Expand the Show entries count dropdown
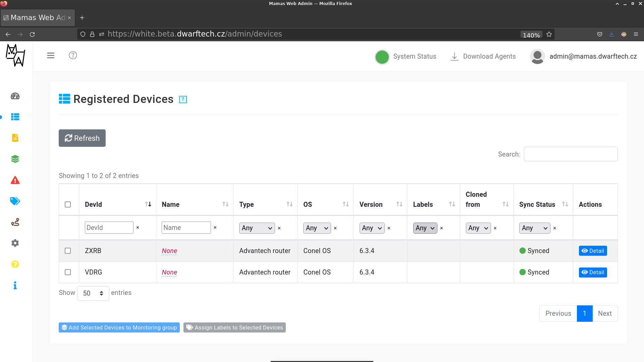Viewport: 644px width, 362px height. tap(93, 293)
